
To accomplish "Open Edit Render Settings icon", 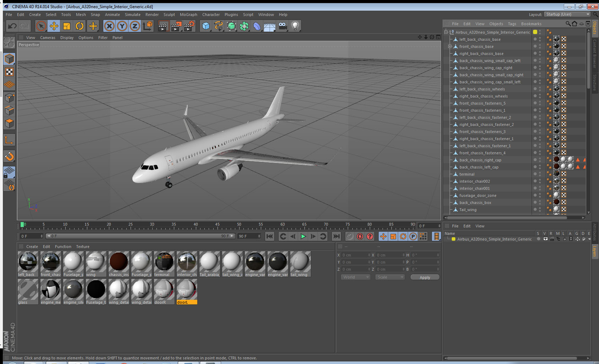I will [189, 26].
